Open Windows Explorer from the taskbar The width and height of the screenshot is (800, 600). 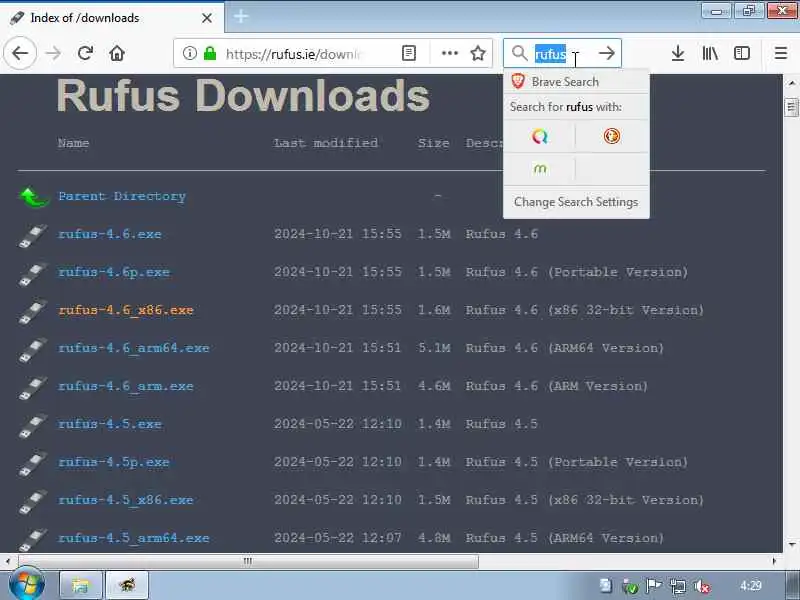81,586
